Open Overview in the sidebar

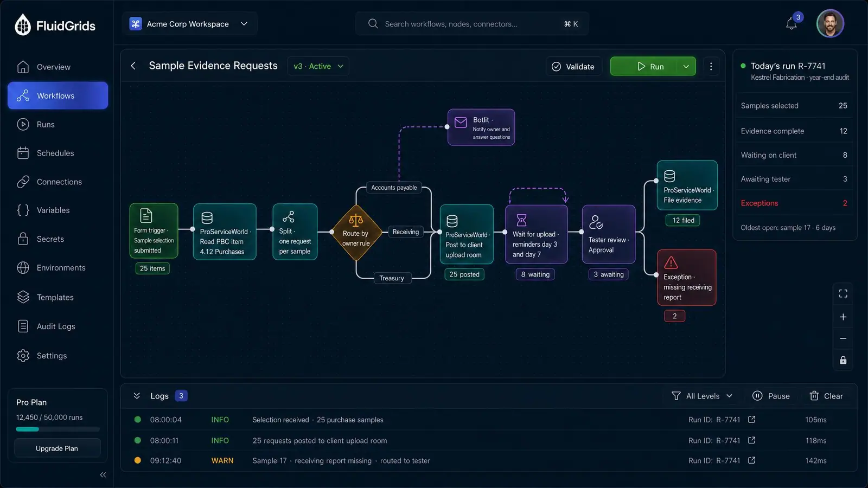click(x=58, y=67)
